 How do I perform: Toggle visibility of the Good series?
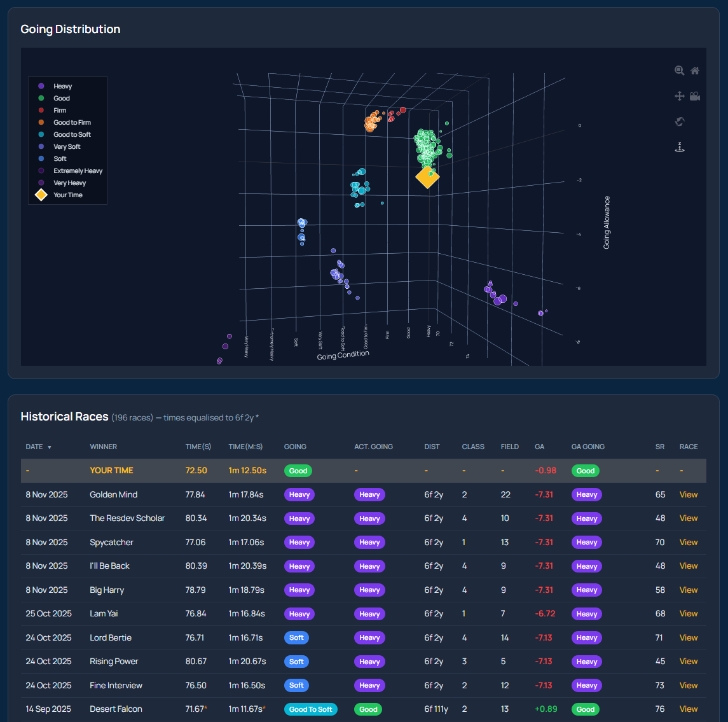tap(60, 98)
